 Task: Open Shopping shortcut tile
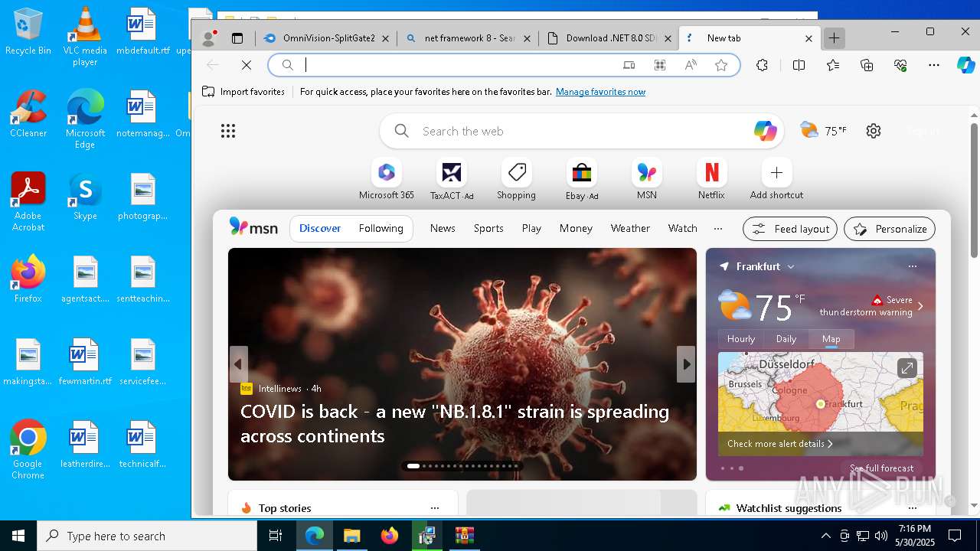pyautogui.click(x=517, y=180)
